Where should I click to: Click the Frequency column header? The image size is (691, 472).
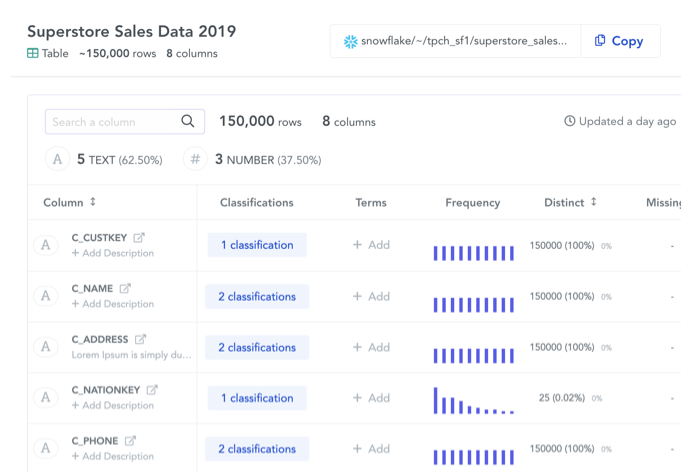click(x=472, y=203)
